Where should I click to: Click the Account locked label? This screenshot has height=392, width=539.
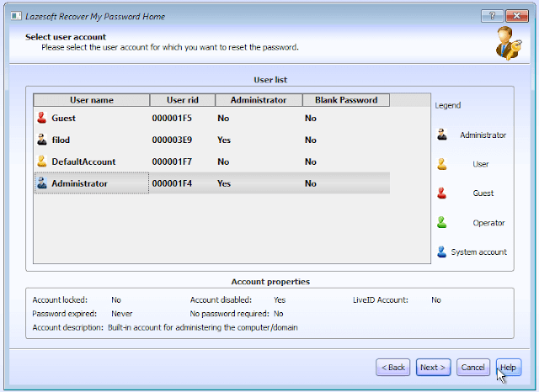(x=60, y=299)
